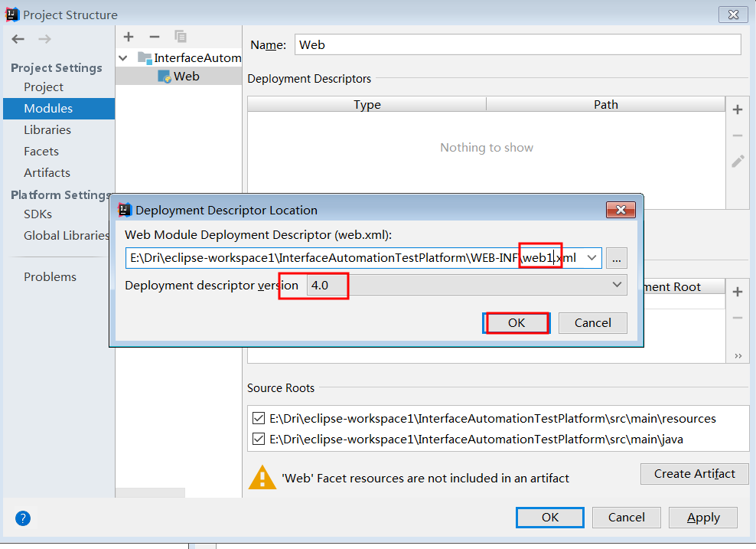
Task: Toggle src\main\java source root checkbox
Action: (259, 439)
